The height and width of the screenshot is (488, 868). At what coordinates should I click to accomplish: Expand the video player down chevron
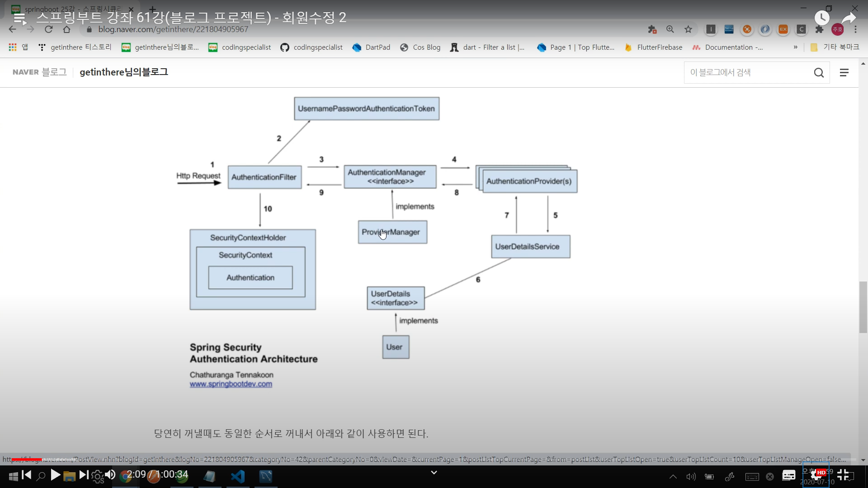click(434, 473)
